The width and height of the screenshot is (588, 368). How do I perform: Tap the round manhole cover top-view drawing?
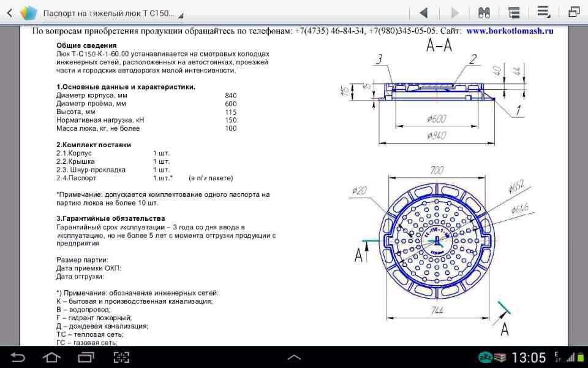[437, 240]
